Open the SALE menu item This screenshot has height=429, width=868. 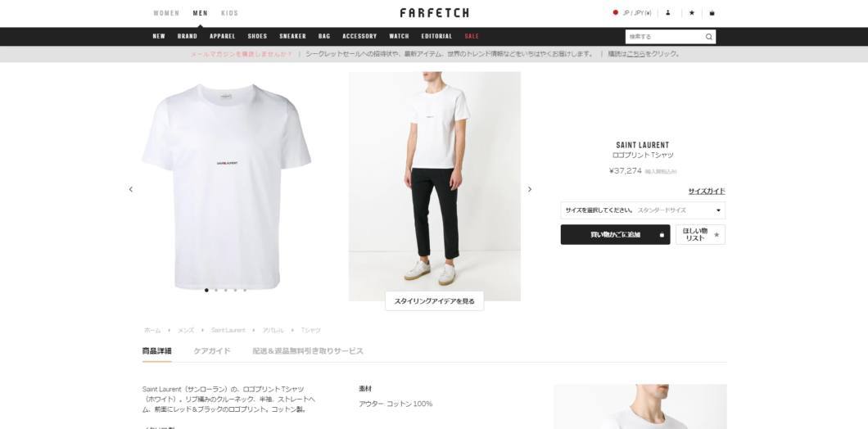(x=472, y=37)
